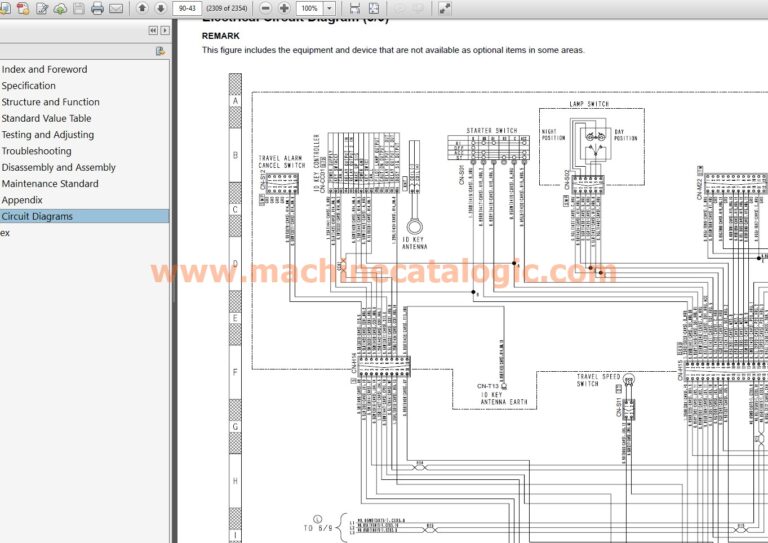Click the expand-panel right-arrow button
768x543 pixels.
tap(165, 30)
